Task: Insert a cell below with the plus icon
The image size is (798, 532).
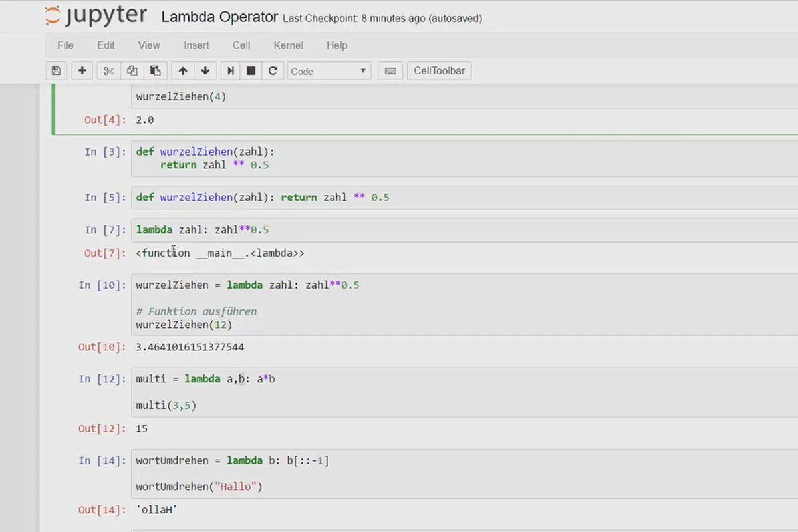Action: point(82,71)
